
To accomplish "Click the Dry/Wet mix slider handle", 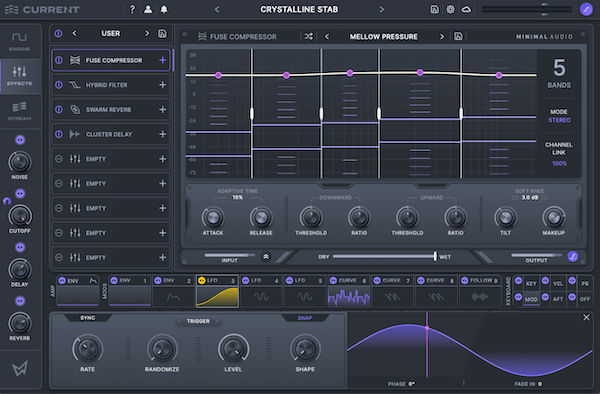I will 435,256.
